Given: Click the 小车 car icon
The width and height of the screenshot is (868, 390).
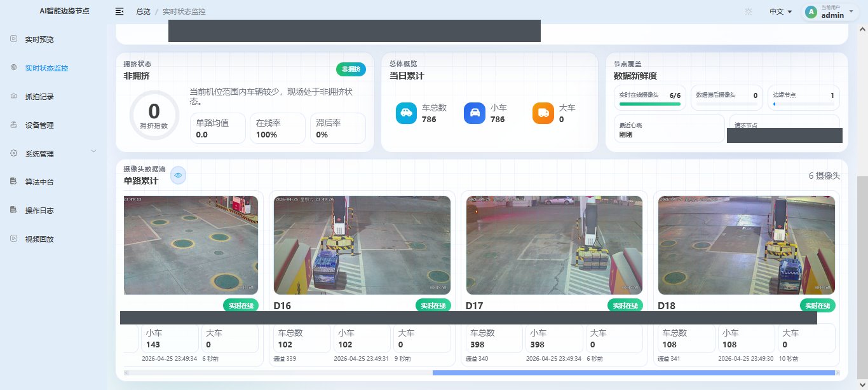Looking at the screenshot, I should (x=475, y=113).
